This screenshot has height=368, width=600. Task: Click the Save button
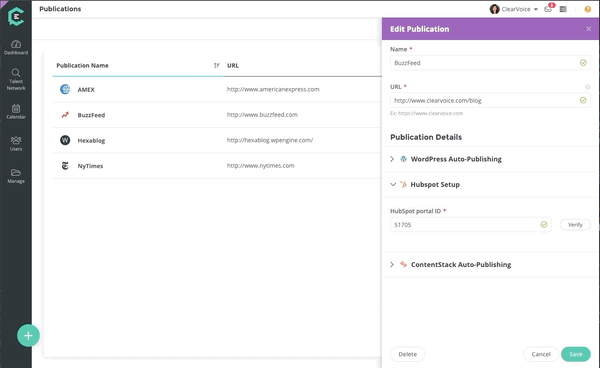(576, 354)
